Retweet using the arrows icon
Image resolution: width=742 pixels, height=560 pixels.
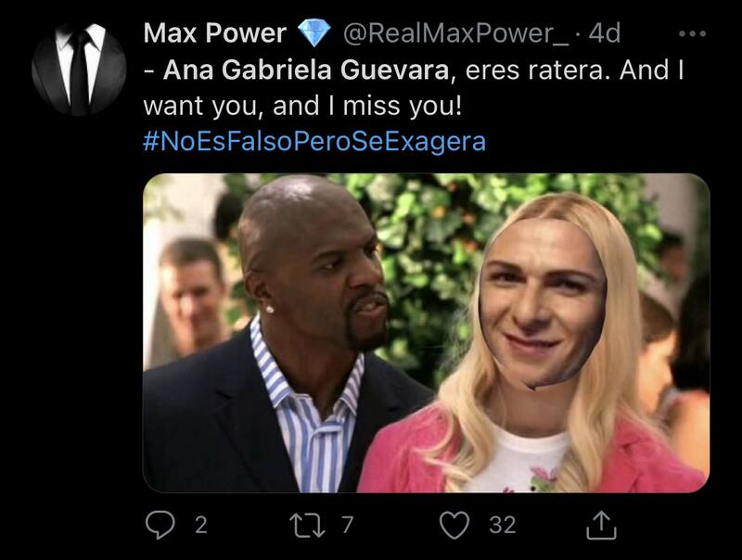point(308,525)
